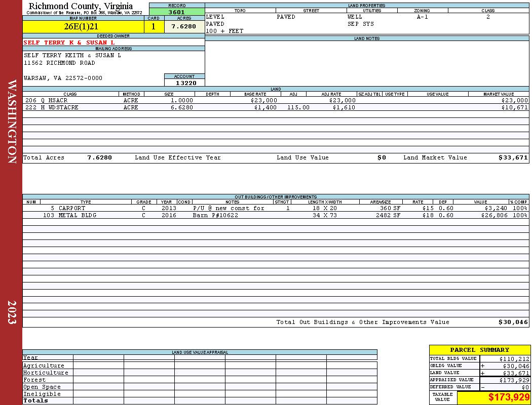Image resolution: width=532 pixels, height=405 pixels.
Task: Click the LAND USE VALUE APPRAISAL header
Action: (x=200, y=352)
